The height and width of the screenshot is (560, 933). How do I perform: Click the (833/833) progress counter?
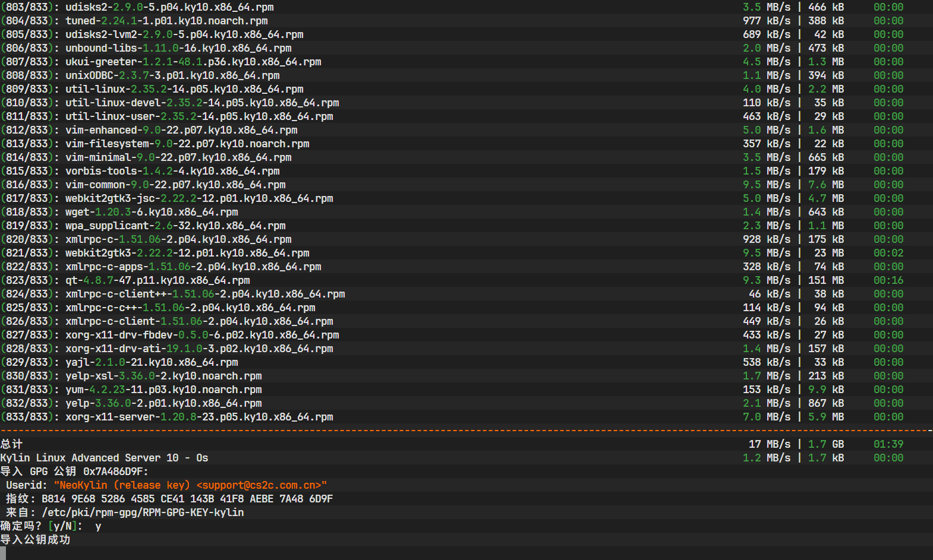(30, 417)
